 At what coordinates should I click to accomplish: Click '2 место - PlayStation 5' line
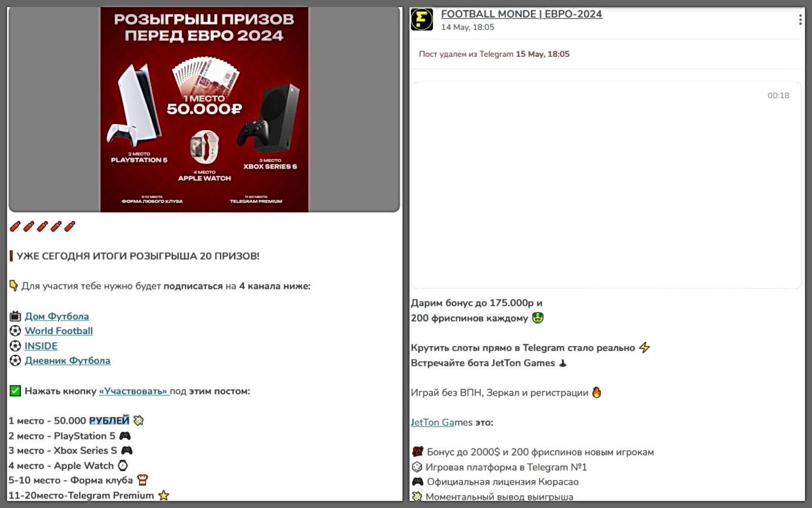(x=70, y=436)
